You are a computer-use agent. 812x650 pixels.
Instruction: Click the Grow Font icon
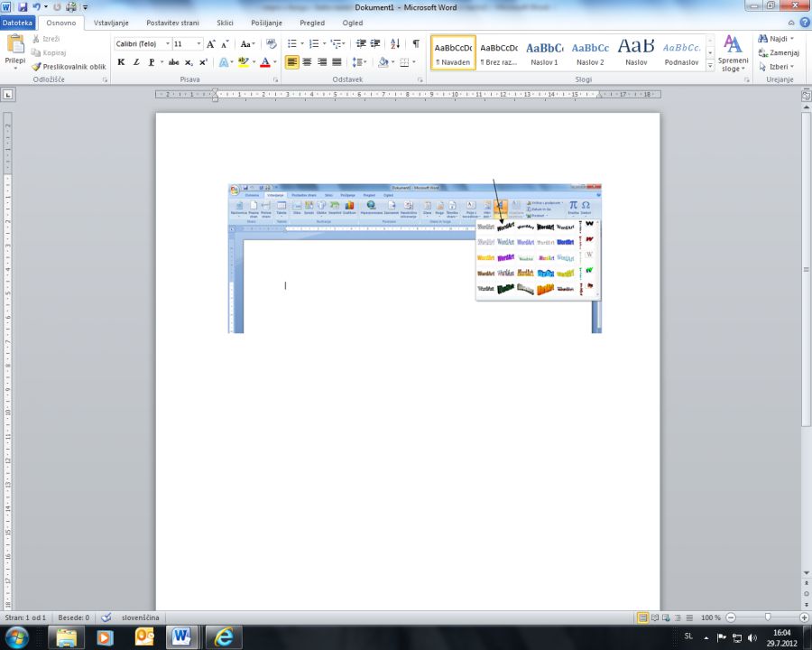click(x=211, y=44)
